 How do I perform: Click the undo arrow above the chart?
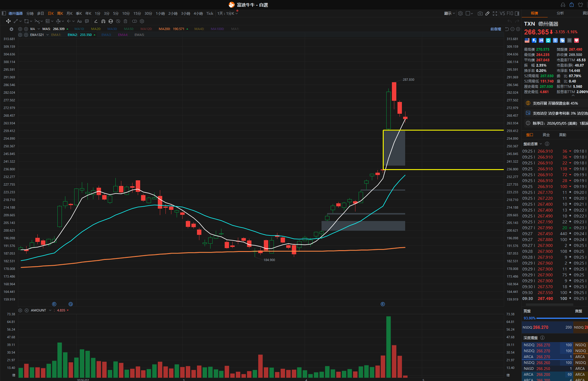(x=510, y=21)
